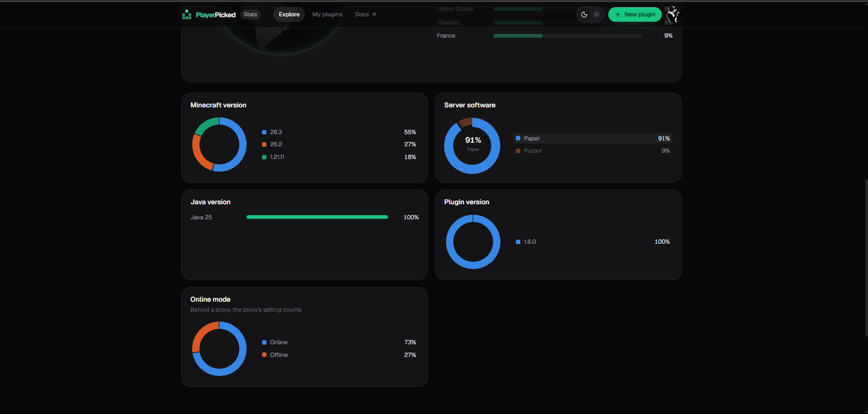868x414 pixels.
Task: Click the Server software heading
Action: [470, 105]
